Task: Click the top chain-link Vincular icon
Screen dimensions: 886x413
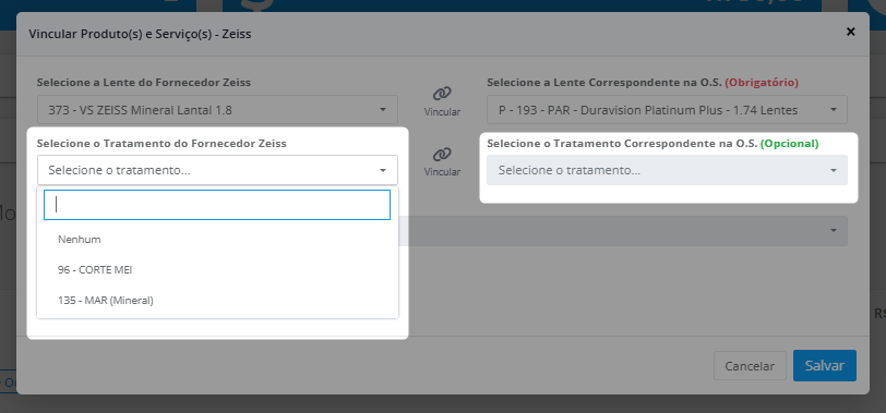Action: (x=442, y=93)
